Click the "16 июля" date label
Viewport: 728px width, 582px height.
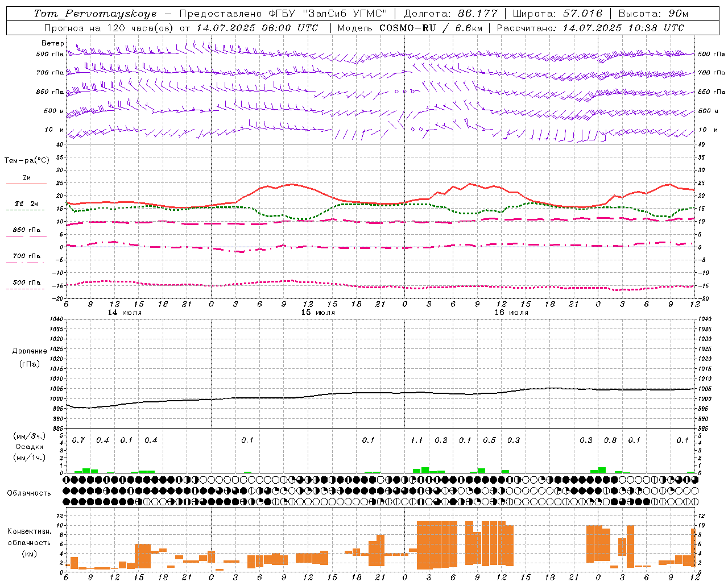click(x=511, y=313)
